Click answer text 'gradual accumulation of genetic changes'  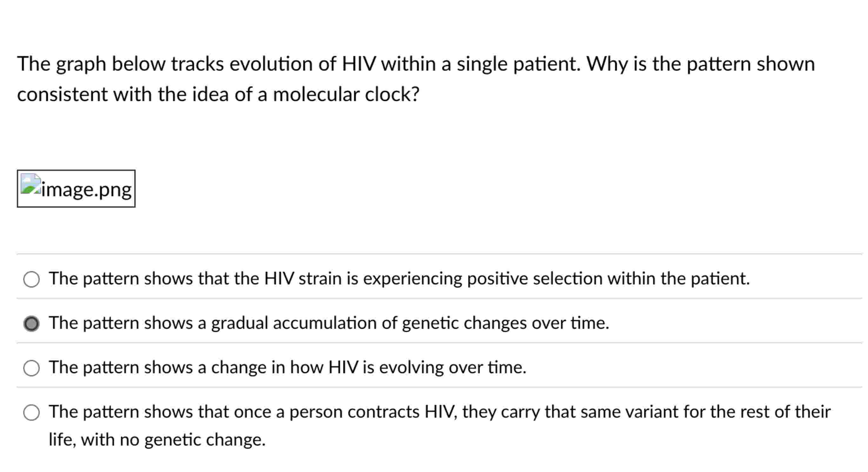pos(329,323)
